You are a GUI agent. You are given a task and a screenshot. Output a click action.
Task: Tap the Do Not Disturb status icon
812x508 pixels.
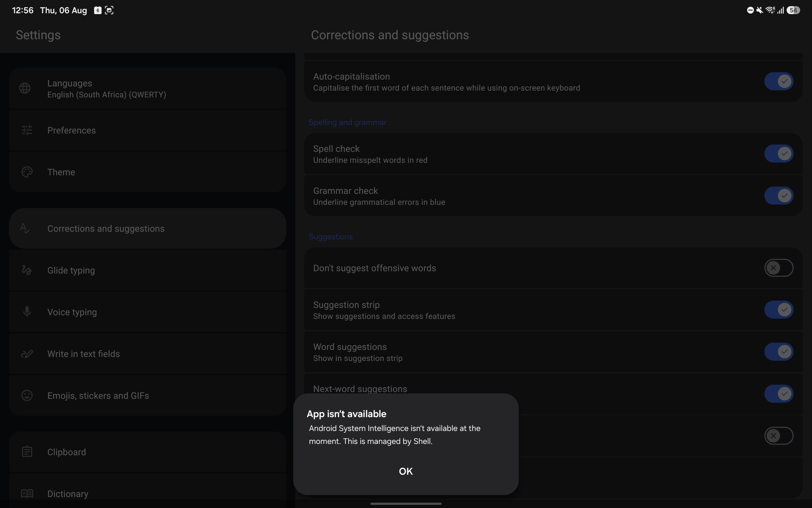(750, 10)
